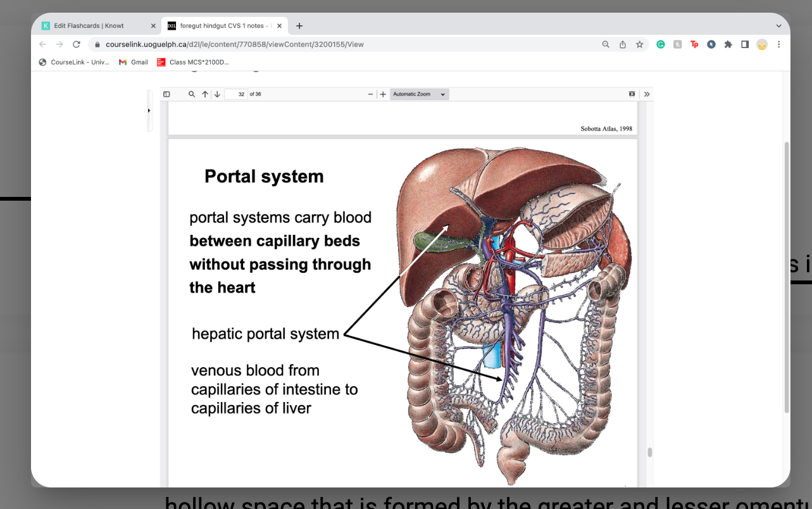Open the Gmail bookmark

pos(134,62)
